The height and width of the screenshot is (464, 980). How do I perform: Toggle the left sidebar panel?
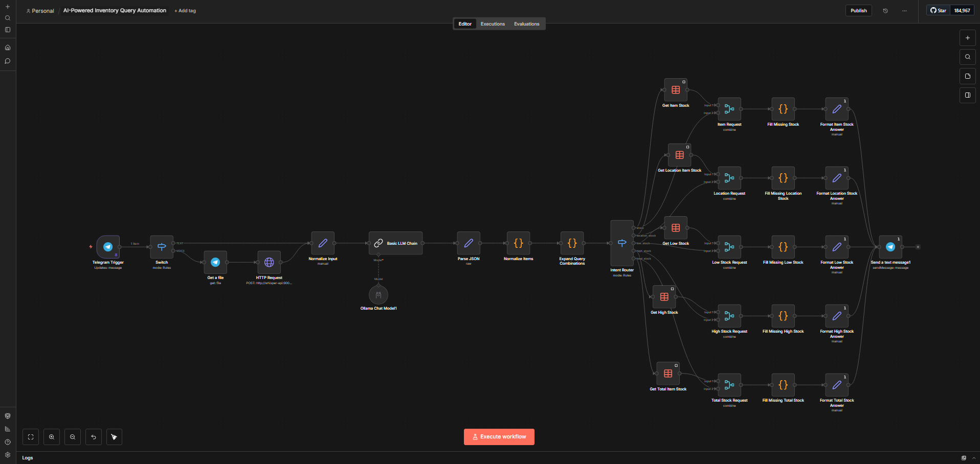coord(8,30)
